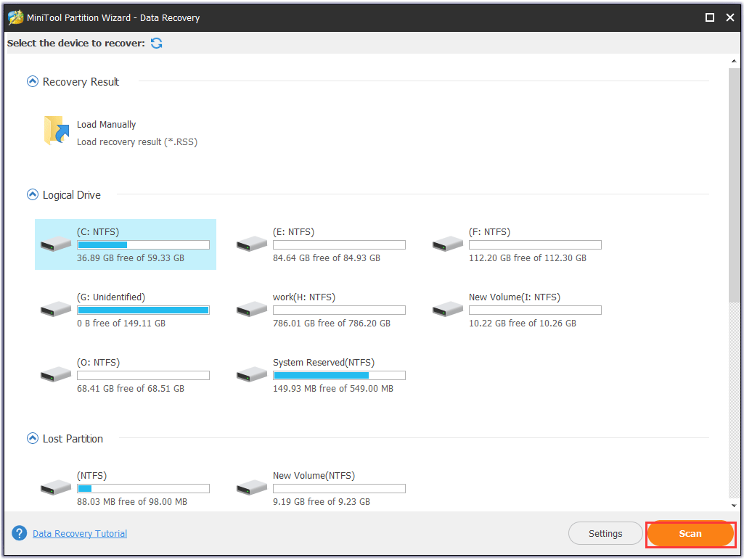
Task: Click the MiniTool Partition Wizard app icon
Action: [15, 17]
